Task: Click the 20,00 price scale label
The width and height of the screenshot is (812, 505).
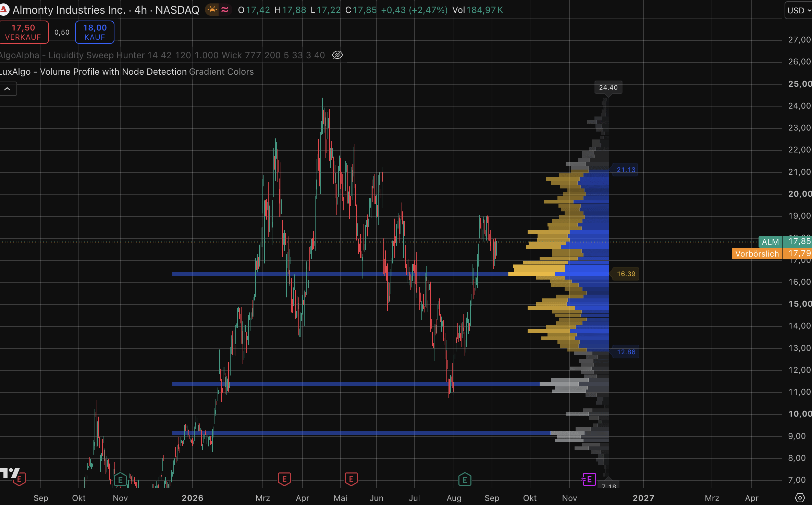Action: (800, 194)
